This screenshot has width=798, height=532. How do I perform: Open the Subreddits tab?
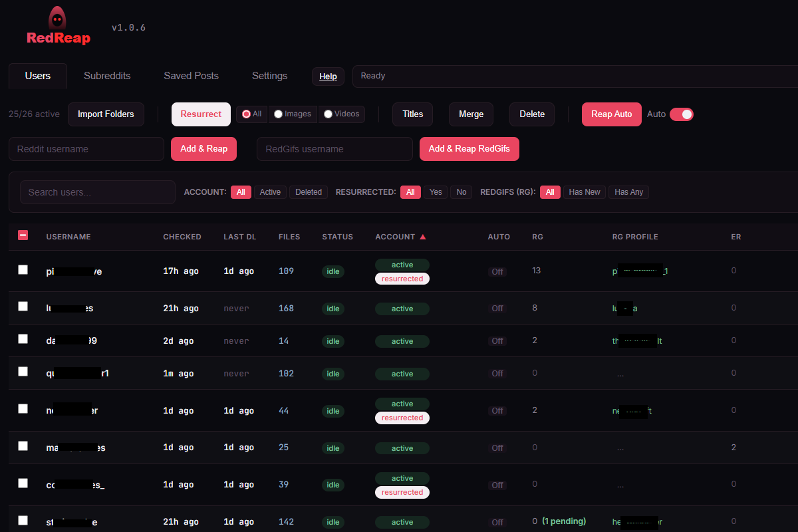tap(107, 76)
